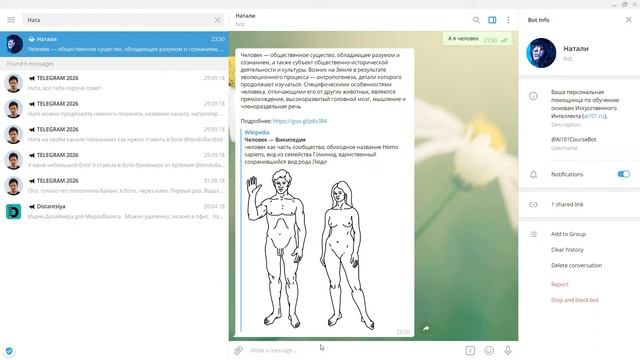Click the shared link chain icon
This screenshot has width=640, height=360.
(533, 204)
